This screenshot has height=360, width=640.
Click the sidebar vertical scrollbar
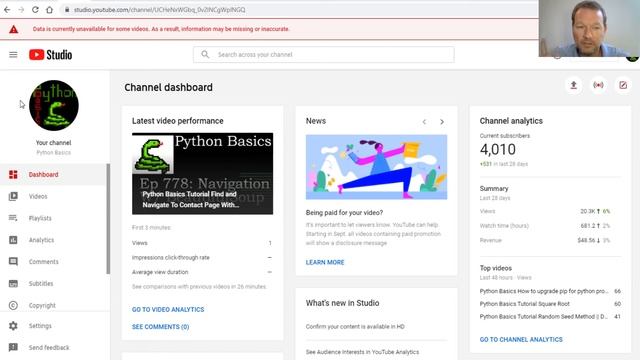108,219
